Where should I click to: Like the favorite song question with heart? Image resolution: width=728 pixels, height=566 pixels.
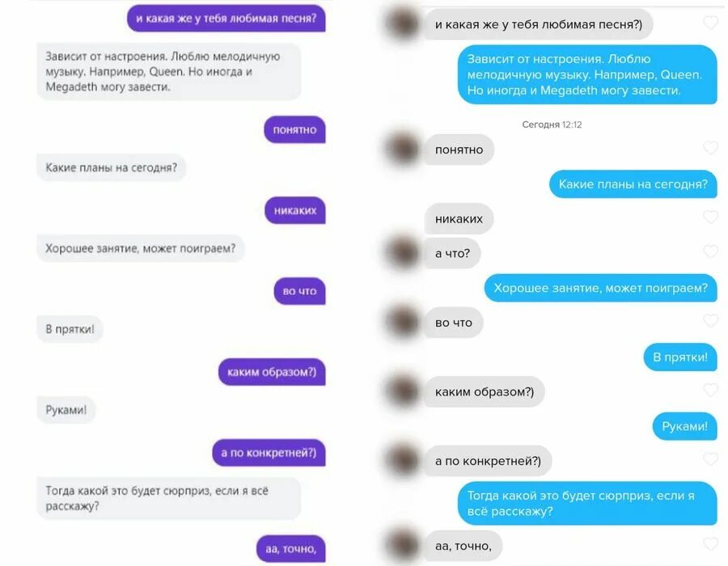(711, 23)
